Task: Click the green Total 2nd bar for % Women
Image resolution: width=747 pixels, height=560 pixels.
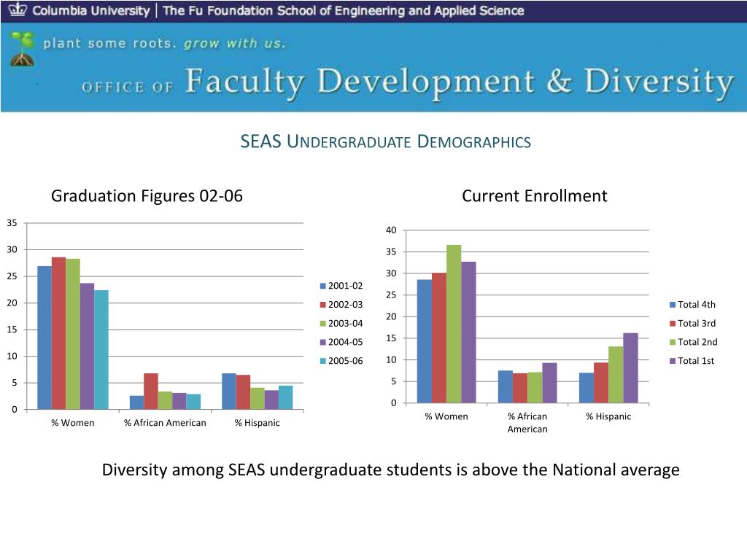Action: pos(454,324)
